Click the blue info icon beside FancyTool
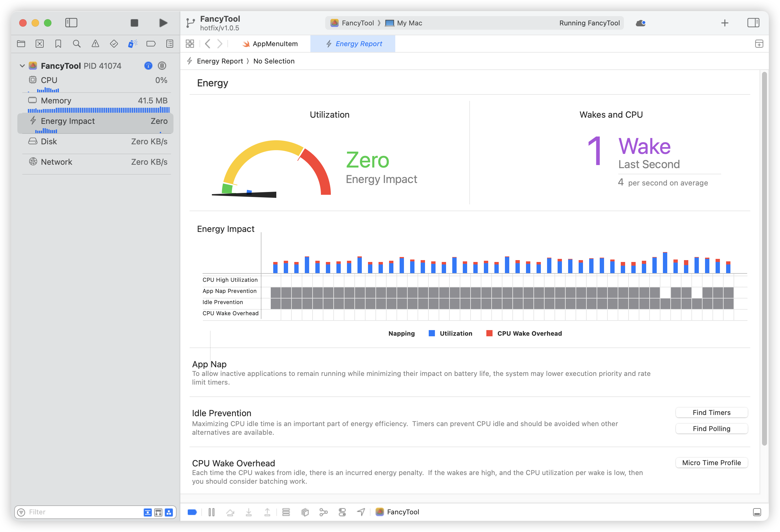The height and width of the screenshot is (532, 780). pyautogui.click(x=148, y=66)
